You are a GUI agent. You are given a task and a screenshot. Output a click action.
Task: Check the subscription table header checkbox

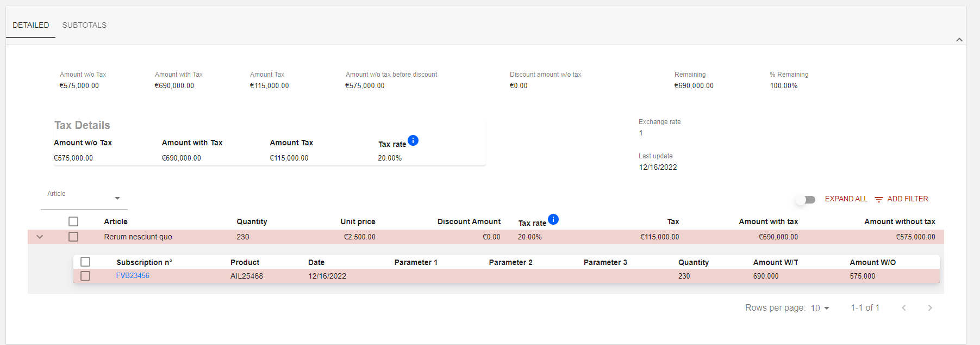85,262
